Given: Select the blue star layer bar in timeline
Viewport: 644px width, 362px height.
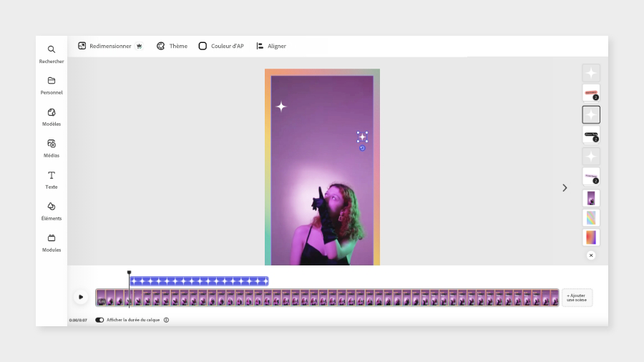Looking at the screenshot, I should [x=199, y=281].
